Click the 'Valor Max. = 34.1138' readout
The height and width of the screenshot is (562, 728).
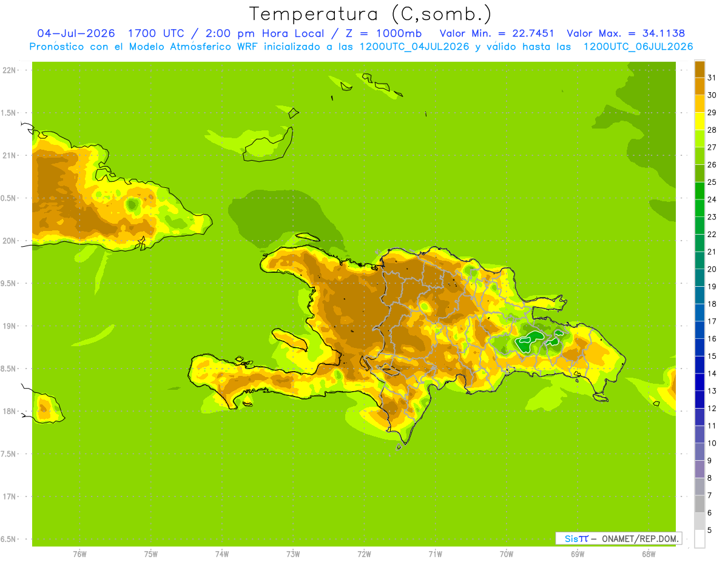(x=625, y=33)
